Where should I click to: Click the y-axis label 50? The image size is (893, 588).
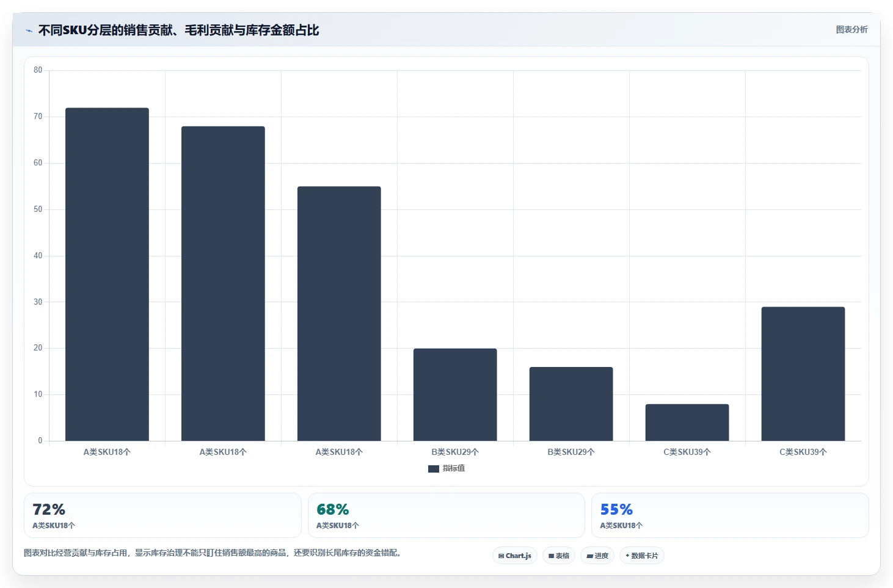coord(38,209)
